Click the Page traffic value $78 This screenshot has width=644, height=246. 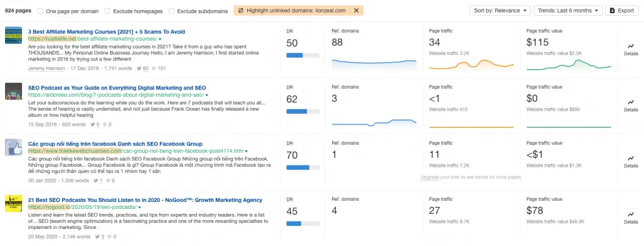coord(535,211)
